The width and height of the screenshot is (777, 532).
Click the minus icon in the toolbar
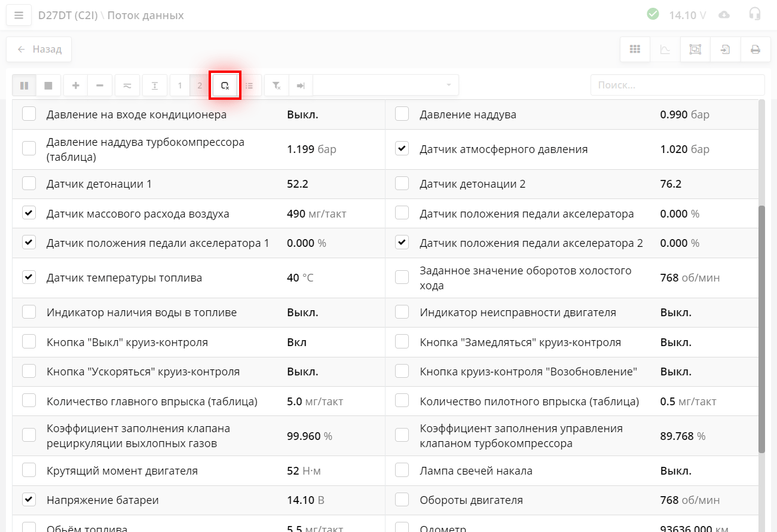pos(100,85)
